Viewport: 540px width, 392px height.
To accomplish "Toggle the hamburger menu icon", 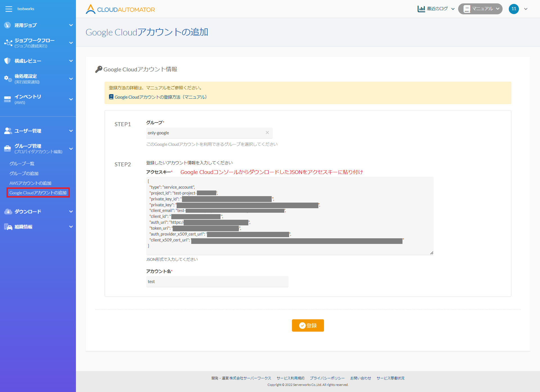I will tap(9, 9).
